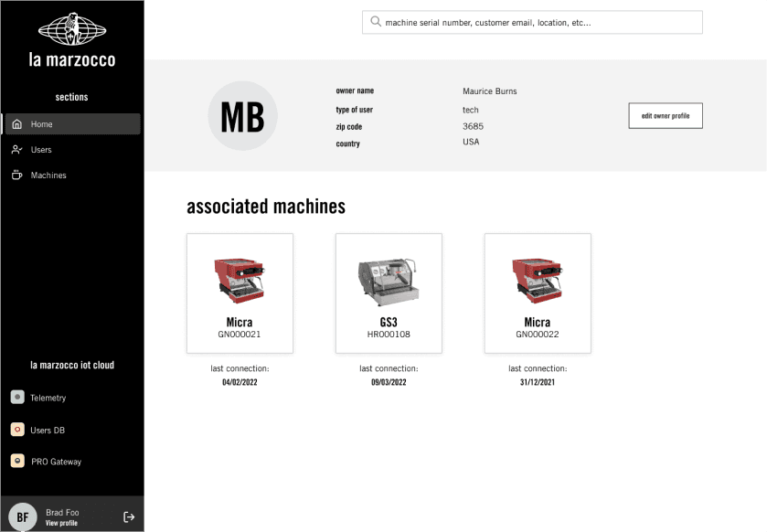The height and width of the screenshot is (532, 767).
Task: Open PRO Gateway cloud link
Action: [57, 462]
